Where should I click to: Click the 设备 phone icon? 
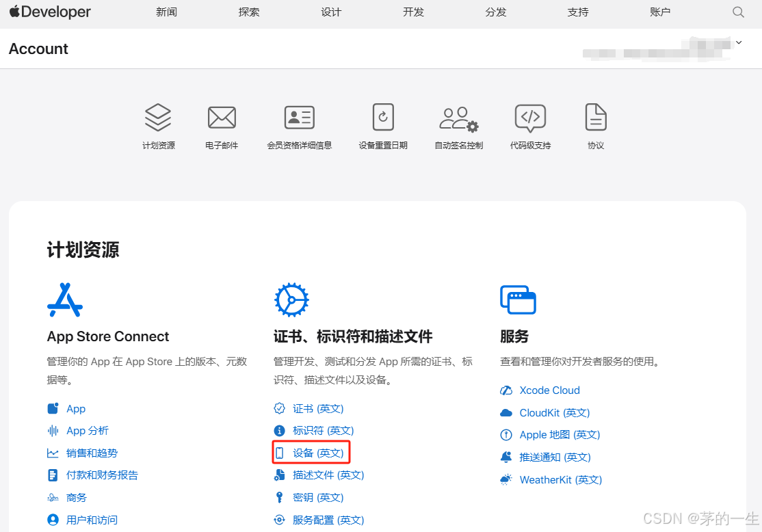click(280, 453)
